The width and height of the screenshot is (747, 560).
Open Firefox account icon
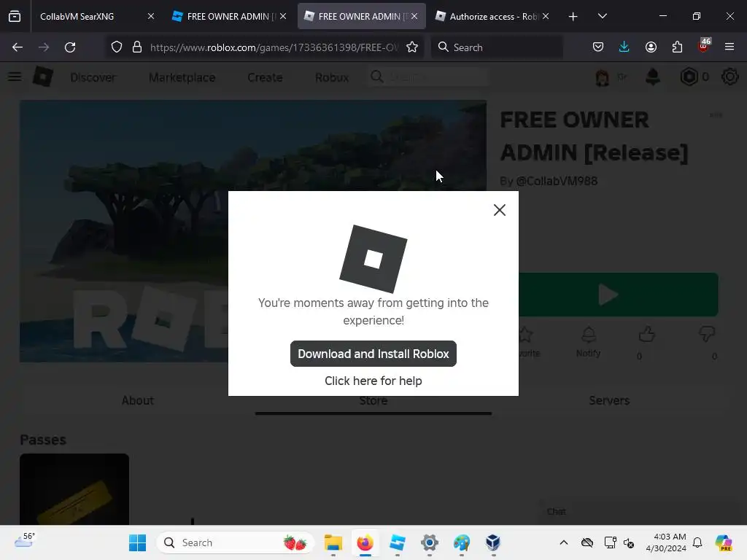point(651,47)
